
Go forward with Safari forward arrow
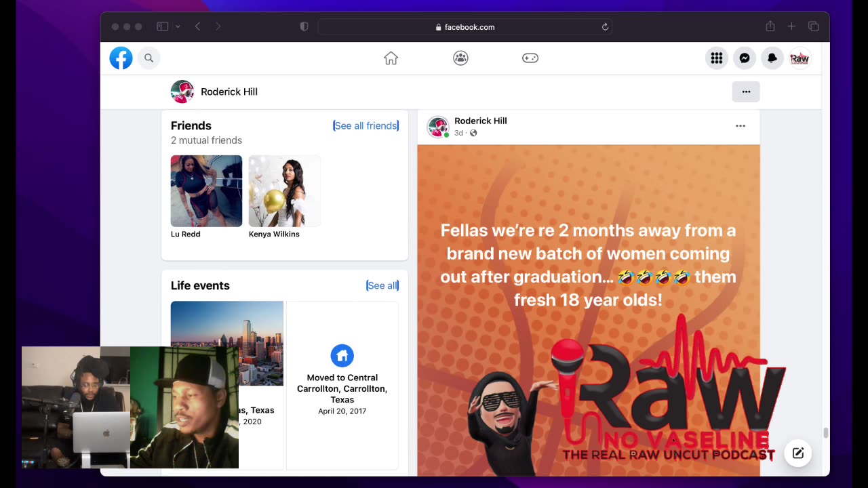(218, 26)
